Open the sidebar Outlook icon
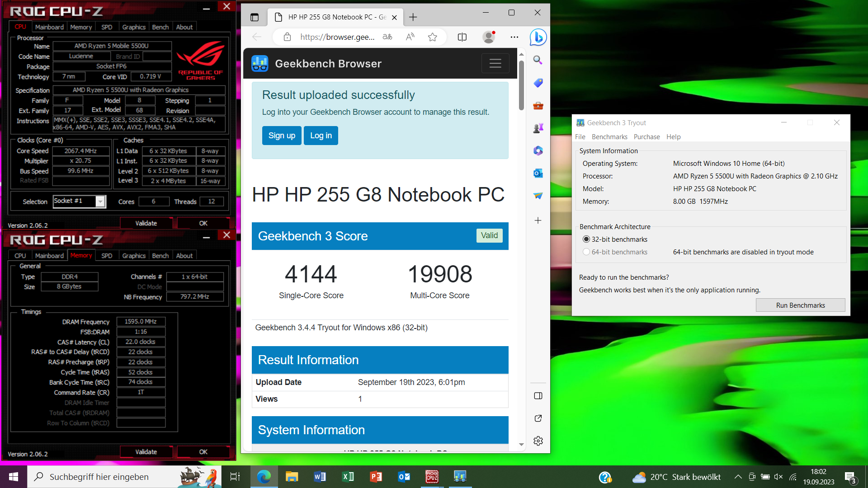 click(x=538, y=174)
